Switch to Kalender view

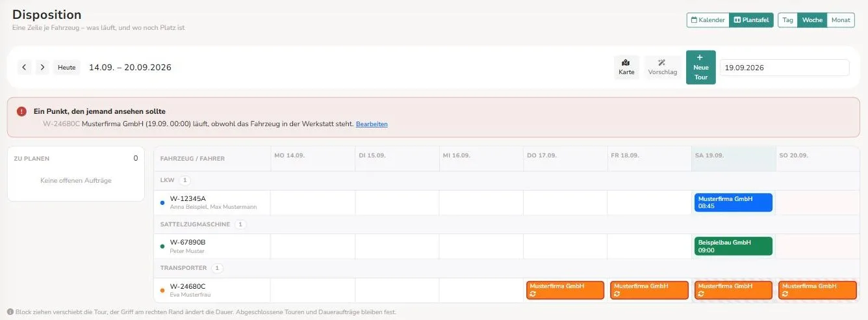coord(708,20)
